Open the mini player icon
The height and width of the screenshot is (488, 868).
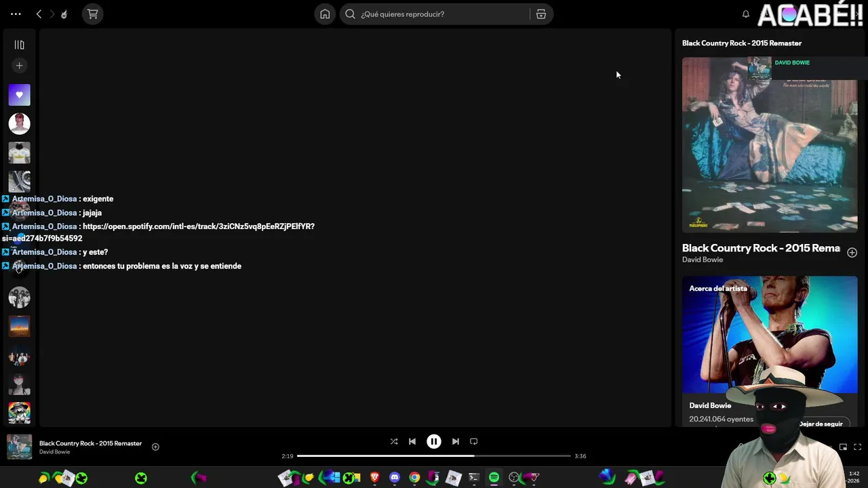click(x=843, y=447)
